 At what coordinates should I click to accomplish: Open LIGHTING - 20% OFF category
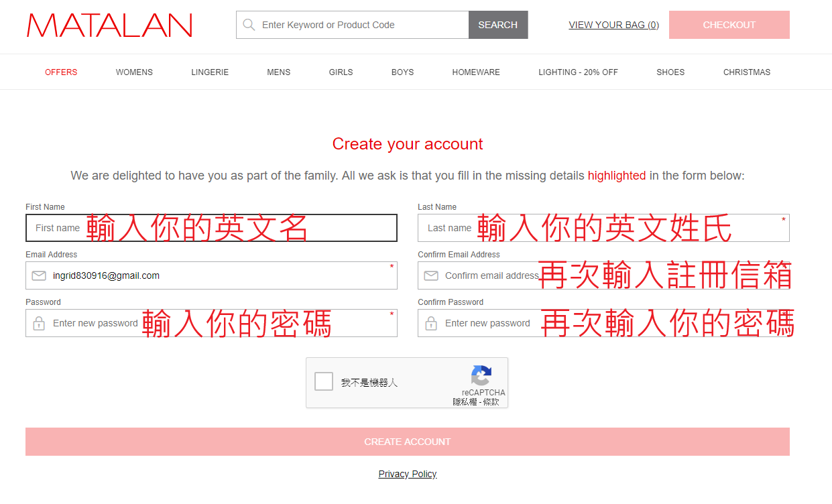(578, 72)
